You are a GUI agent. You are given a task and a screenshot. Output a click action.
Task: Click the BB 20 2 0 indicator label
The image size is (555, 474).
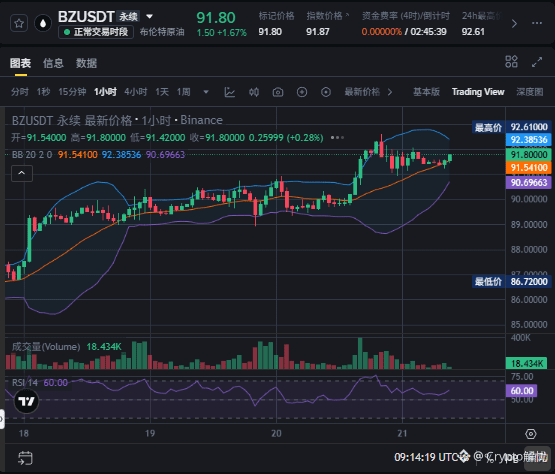point(32,155)
